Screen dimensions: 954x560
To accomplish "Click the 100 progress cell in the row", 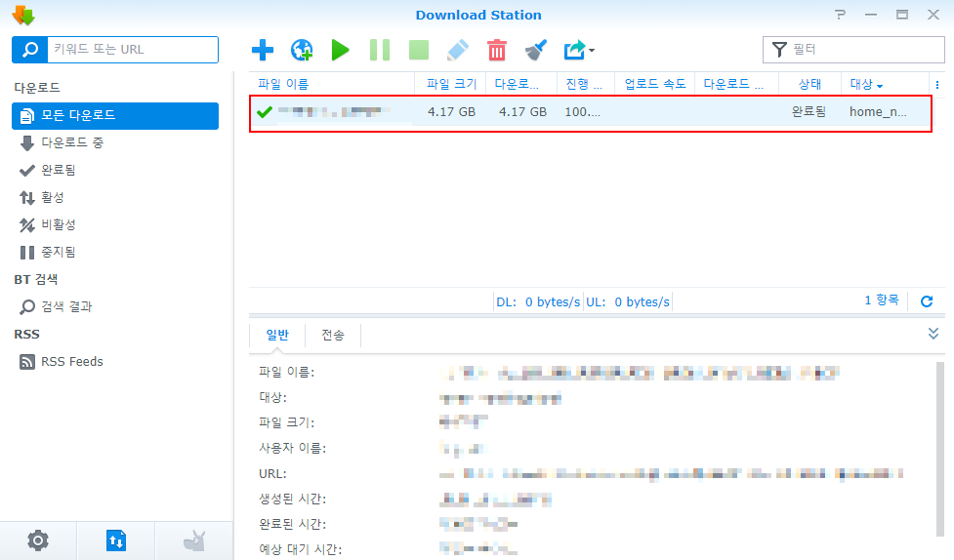I will tap(582, 112).
